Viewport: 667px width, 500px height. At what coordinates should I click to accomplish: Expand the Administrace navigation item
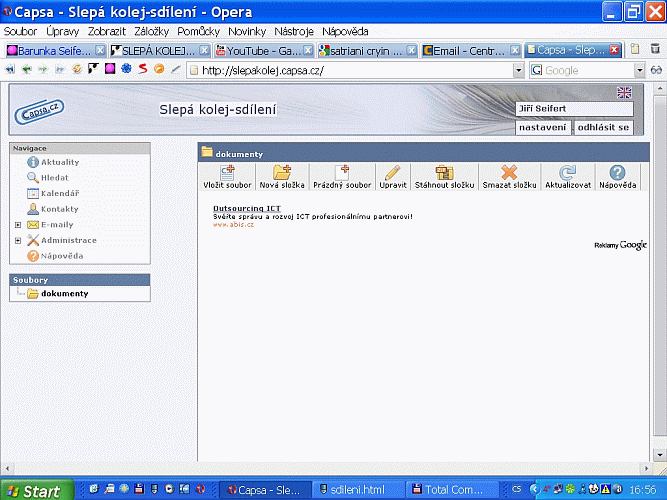click(18, 240)
